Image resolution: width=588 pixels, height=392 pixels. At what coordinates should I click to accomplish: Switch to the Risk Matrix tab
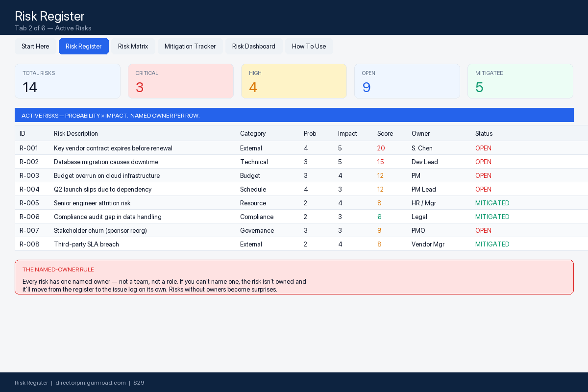point(133,47)
